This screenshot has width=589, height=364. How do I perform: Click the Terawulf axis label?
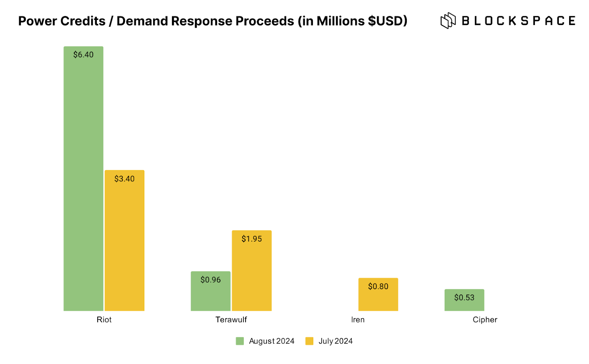point(231,320)
